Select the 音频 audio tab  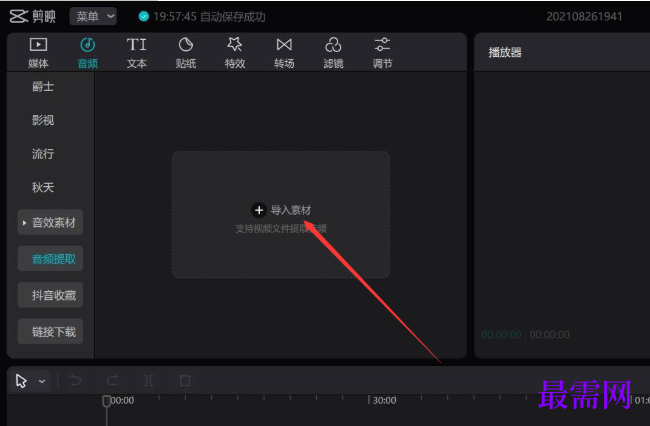(x=87, y=53)
